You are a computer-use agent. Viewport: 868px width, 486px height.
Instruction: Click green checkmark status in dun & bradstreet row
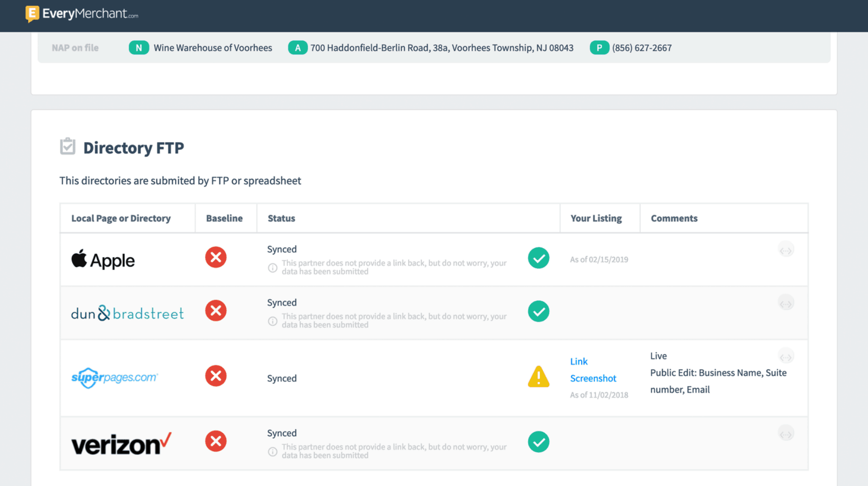pyautogui.click(x=538, y=311)
